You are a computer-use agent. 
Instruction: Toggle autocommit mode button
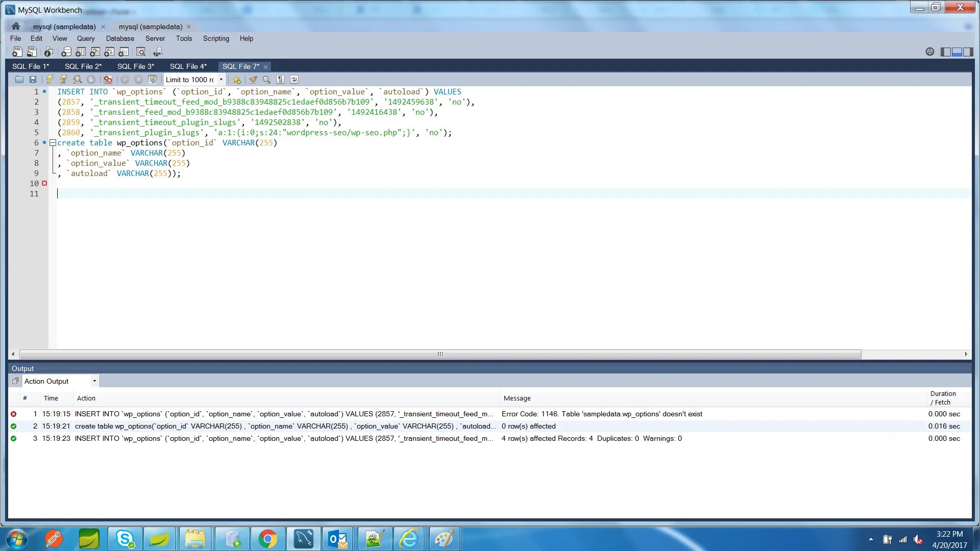click(152, 80)
